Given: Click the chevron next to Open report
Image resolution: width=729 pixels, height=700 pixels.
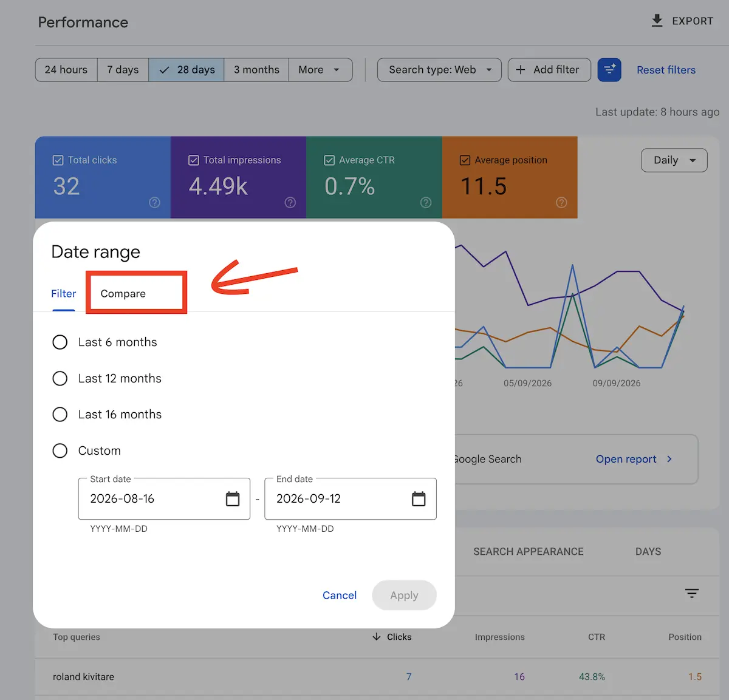Looking at the screenshot, I should 669,459.
